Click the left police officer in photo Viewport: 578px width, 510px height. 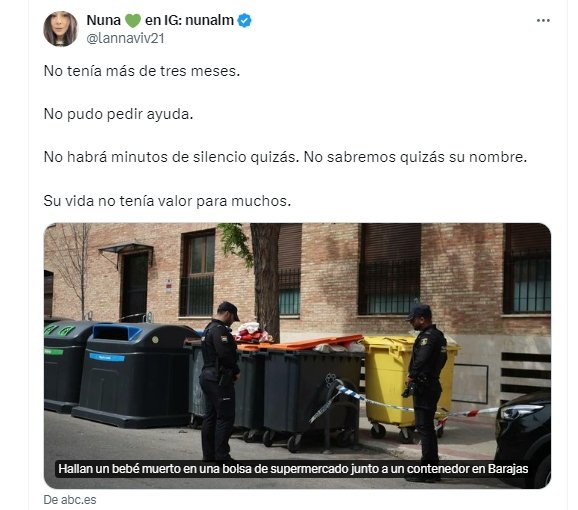point(219,381)
